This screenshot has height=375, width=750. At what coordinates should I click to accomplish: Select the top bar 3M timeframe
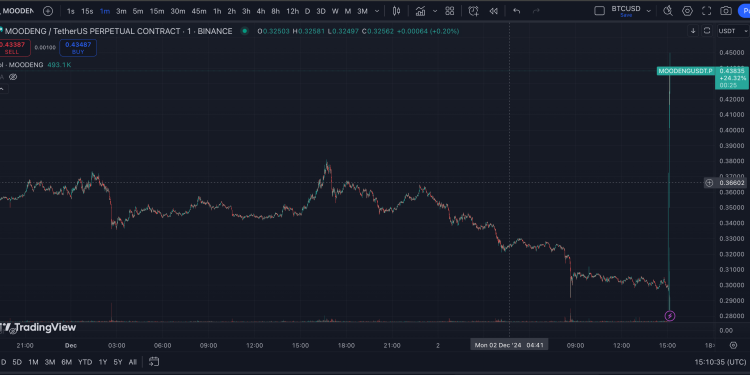point(362,11)
